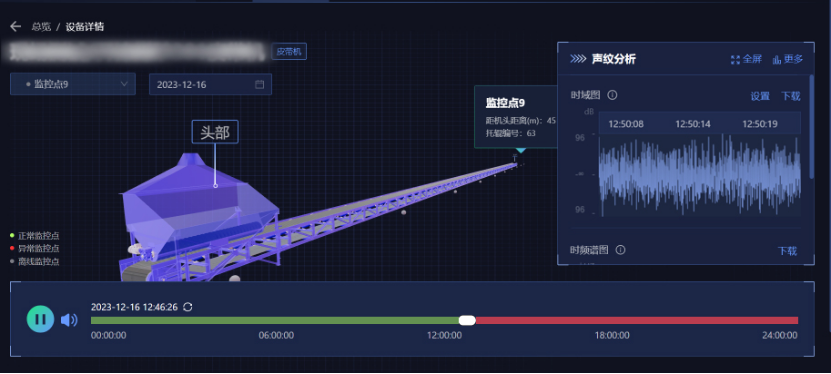Open the 2023-12-16 date picker
831x374 pixels.
210,84
